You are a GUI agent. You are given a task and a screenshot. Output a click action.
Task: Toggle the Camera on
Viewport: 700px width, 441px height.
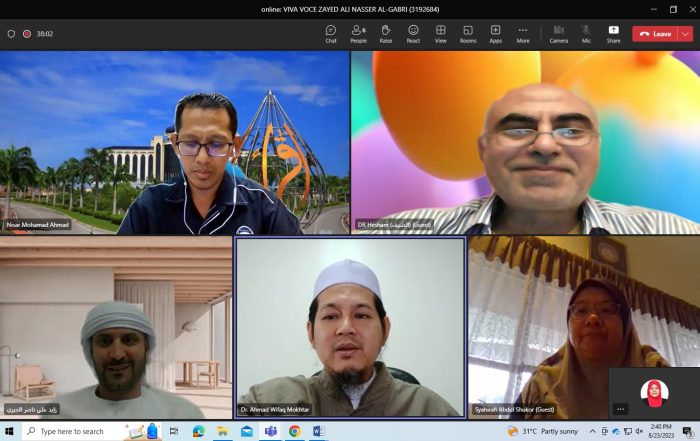pos(558,33)
